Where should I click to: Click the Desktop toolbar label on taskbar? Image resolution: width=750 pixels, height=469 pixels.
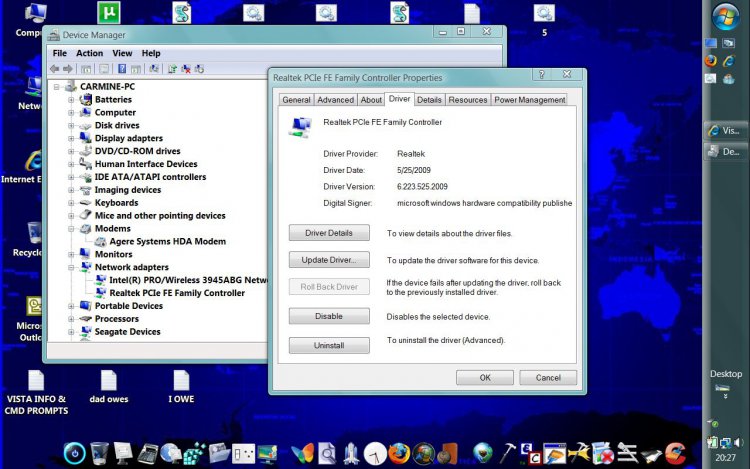coord(726,374)
